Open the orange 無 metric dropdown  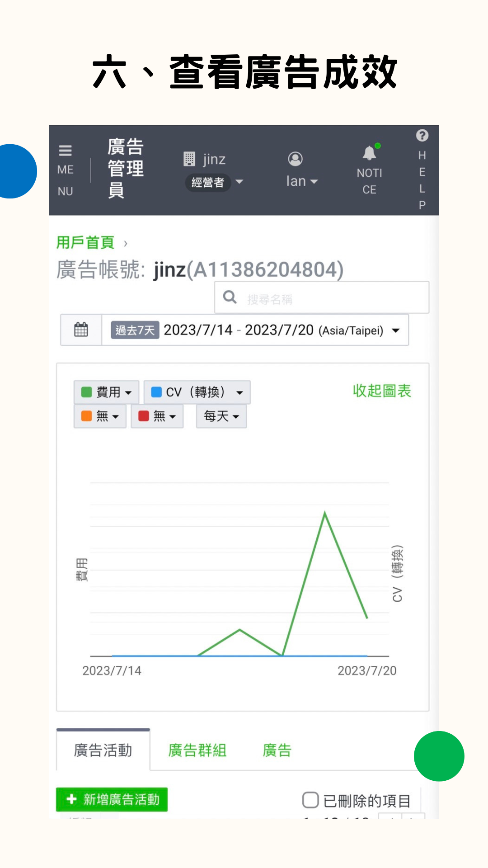pyautogui.click(x=100, y=416)
